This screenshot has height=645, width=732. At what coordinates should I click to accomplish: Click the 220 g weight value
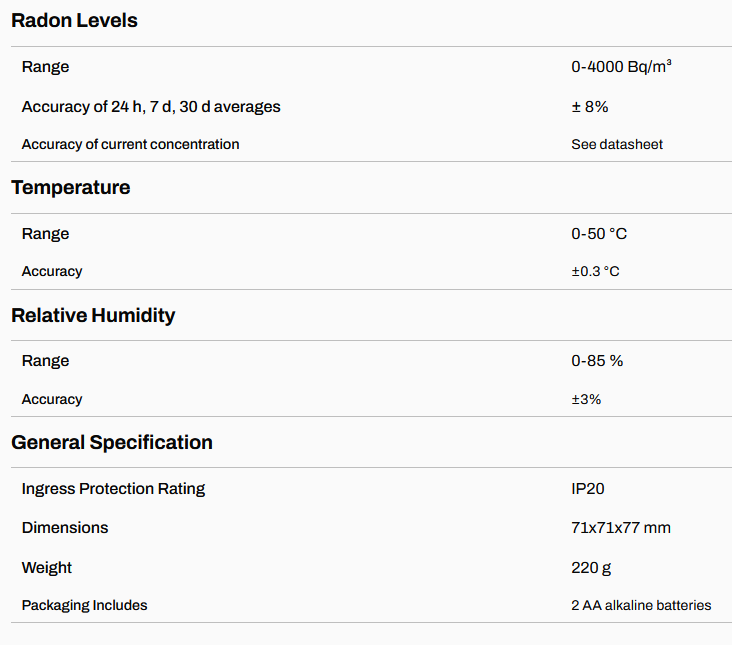(x=591, y=568)
